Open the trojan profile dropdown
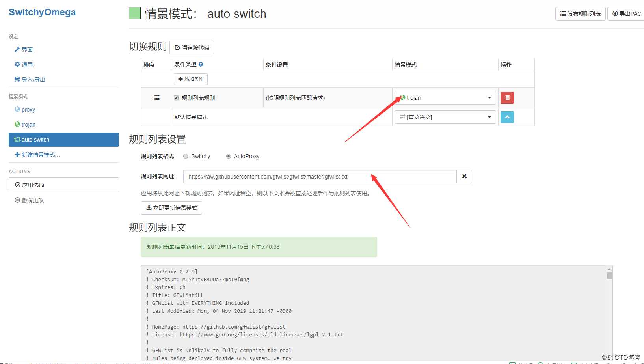This screenshot has width=644, height=364. click(445, 98)
